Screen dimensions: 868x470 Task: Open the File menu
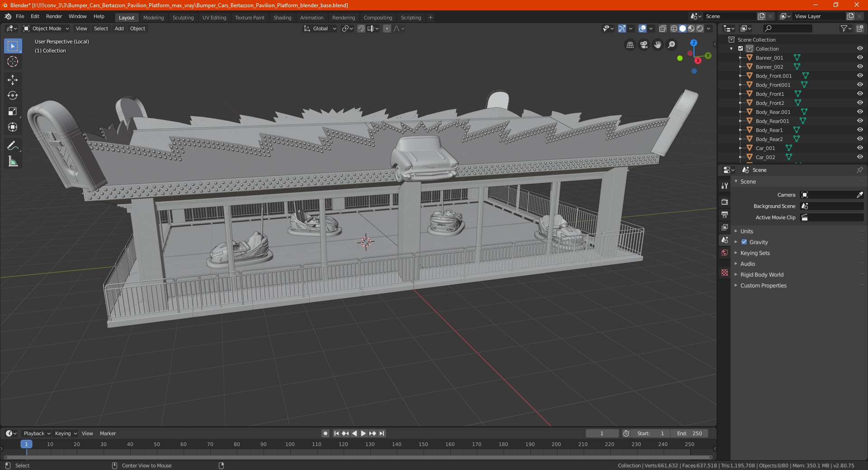tap(20, 16)
